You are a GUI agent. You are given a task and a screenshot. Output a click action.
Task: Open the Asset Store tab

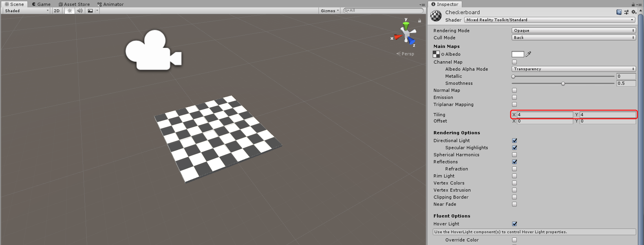coord(74,4)
